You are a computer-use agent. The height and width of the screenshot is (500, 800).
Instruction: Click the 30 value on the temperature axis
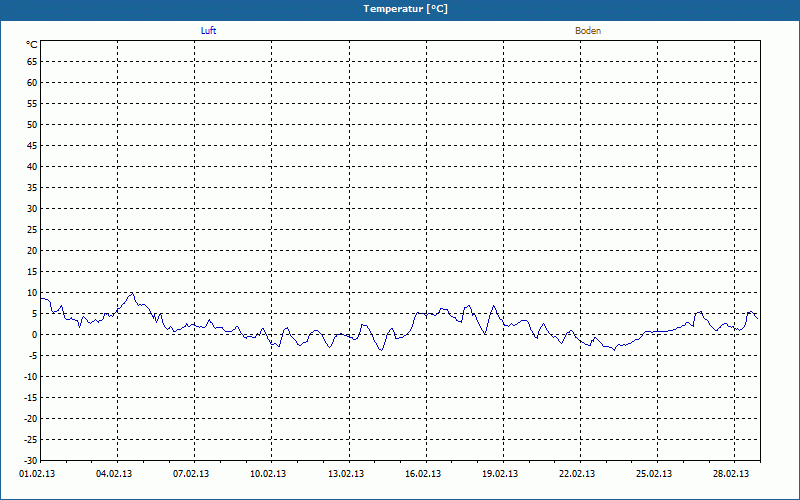[32, 209]
